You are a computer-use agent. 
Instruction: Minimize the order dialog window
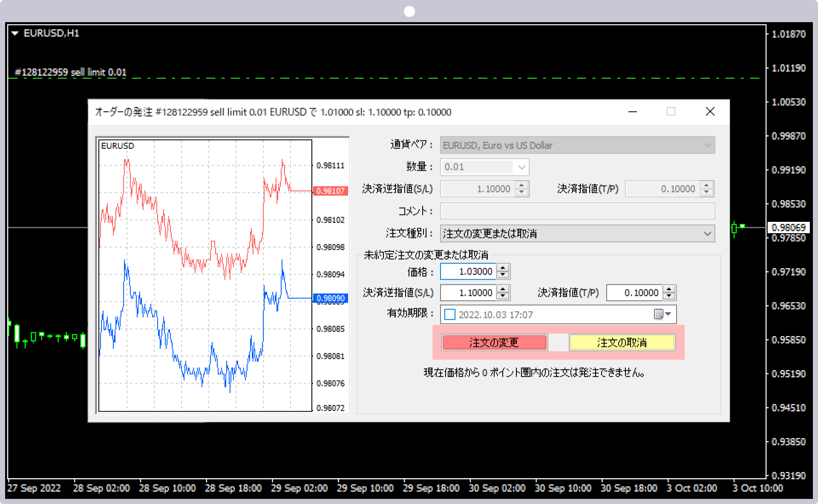tap(633, 112)
